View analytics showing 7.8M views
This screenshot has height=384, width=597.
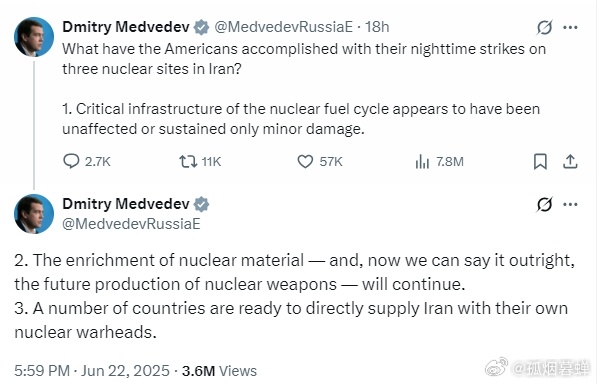click(x=439, y=161)
